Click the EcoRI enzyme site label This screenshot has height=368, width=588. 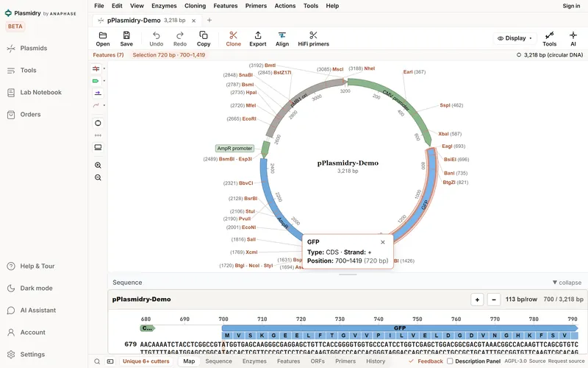point(242,119)
